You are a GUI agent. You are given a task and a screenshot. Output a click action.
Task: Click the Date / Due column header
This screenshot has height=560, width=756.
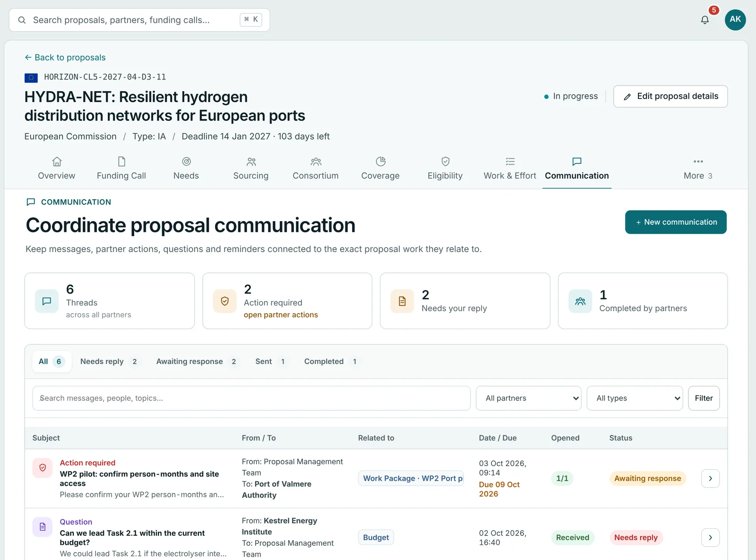pyautogui.click(x=498, y=438)
